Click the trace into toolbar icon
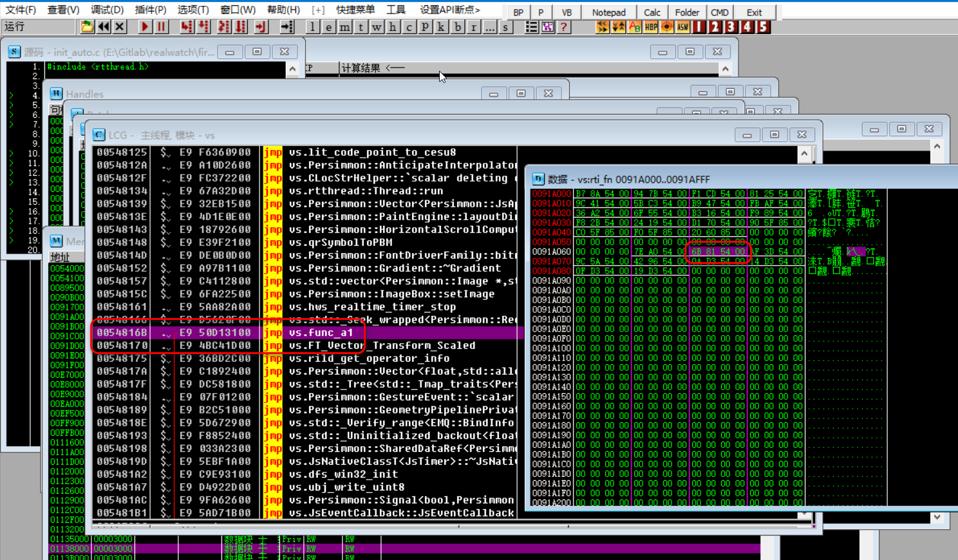 point(224,26)
